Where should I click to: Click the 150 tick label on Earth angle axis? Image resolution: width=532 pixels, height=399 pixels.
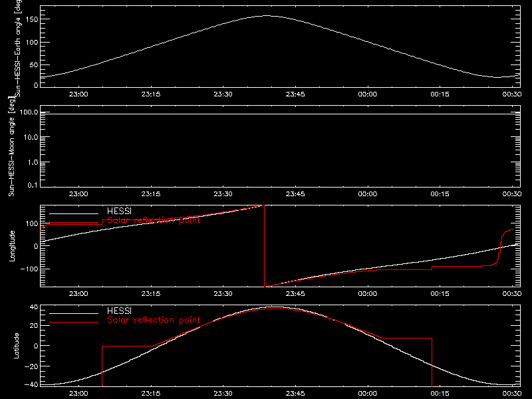(32, 19)
